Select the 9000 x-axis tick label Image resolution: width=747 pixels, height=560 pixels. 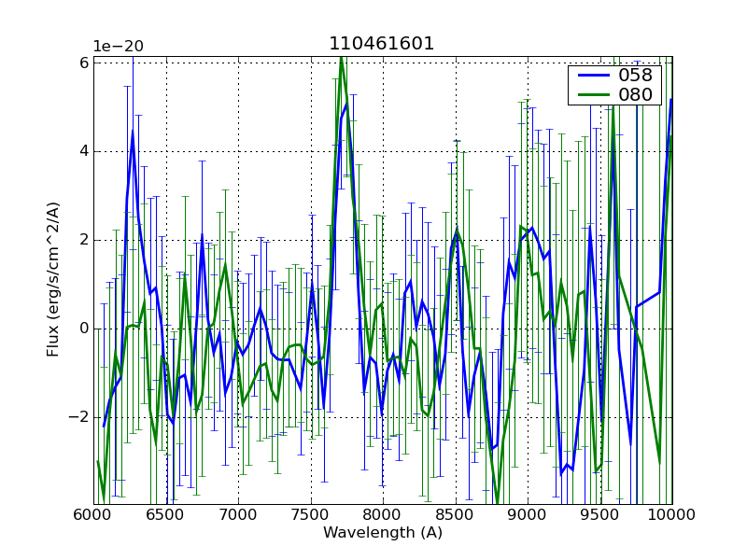(528, 515)
